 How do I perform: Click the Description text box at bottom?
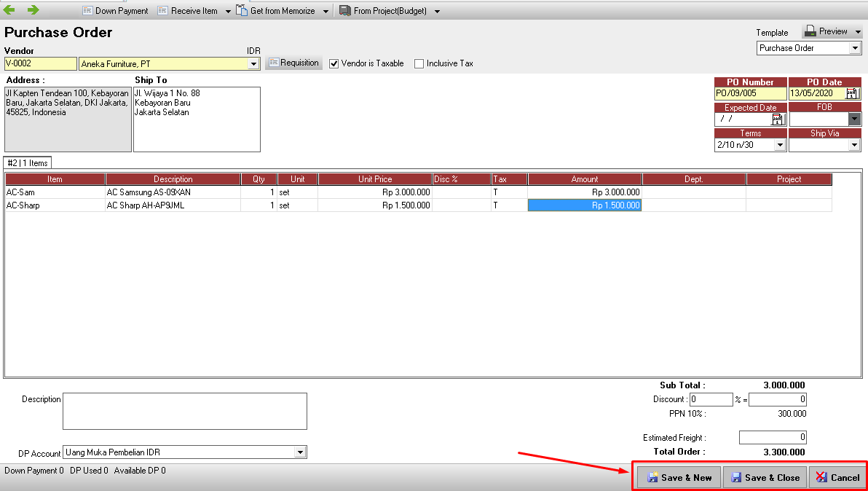(x=185, y=412)
